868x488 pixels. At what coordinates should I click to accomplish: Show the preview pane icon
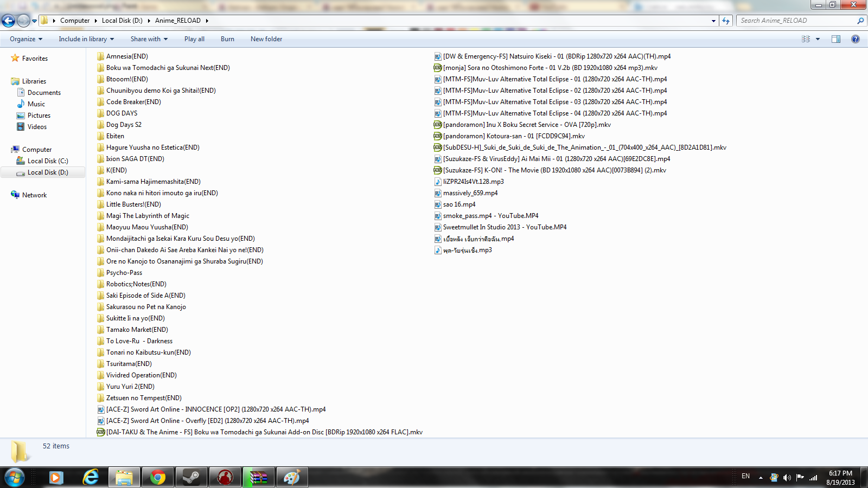[836, 39]
